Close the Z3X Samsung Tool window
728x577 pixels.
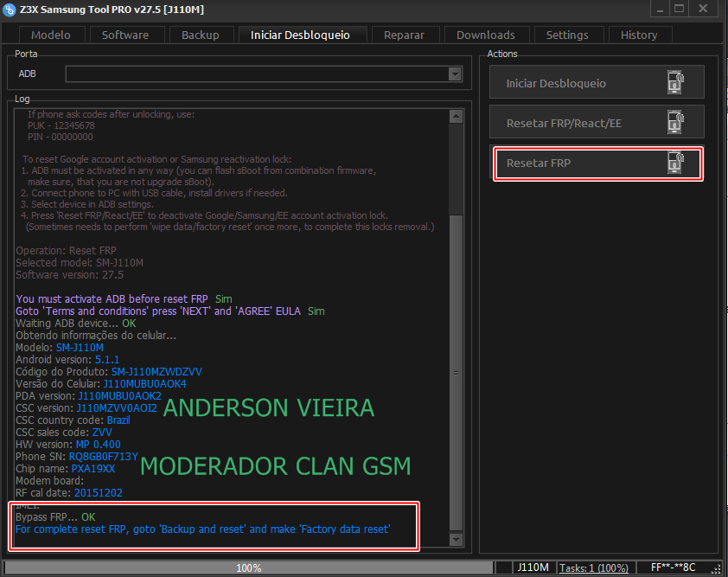click(704, 10)
